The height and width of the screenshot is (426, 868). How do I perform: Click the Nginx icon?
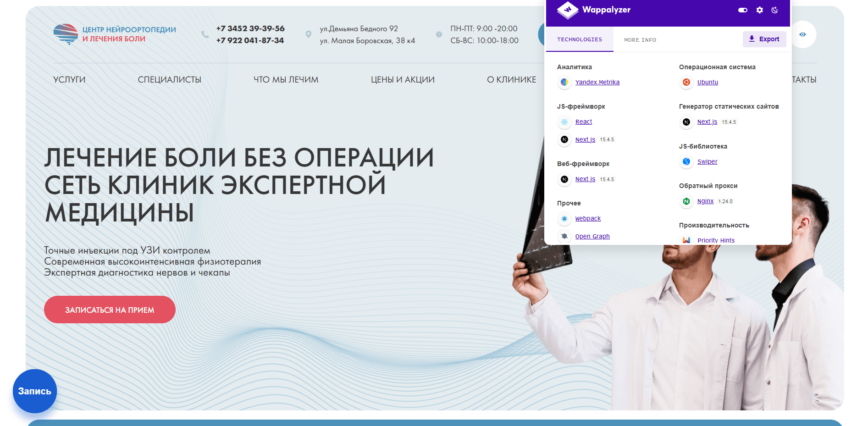point(686,201)
